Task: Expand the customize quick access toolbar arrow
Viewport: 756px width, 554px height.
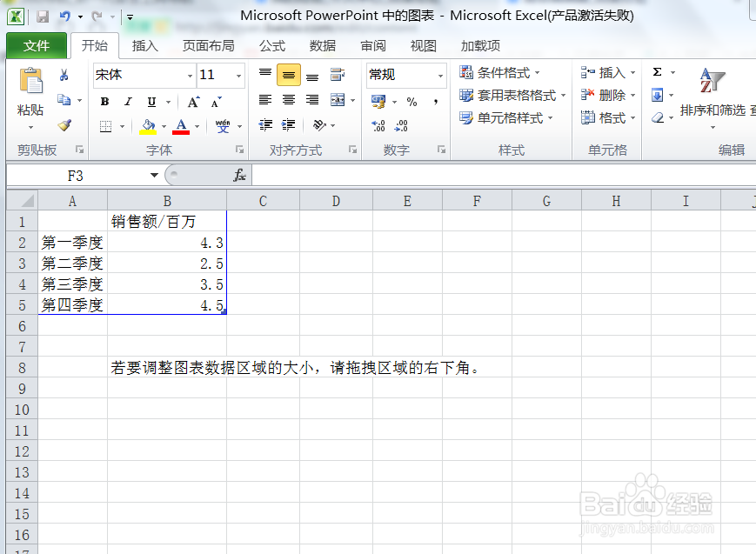Action: tap(130, 17)
